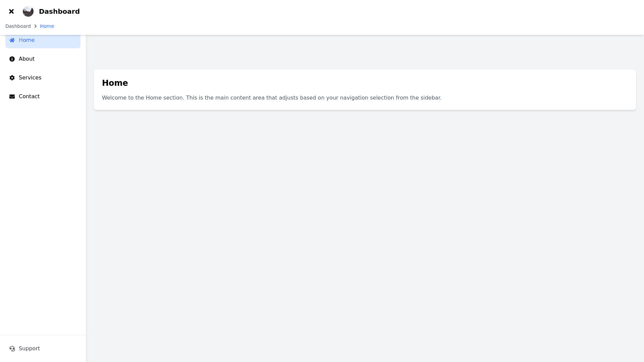Open Support at sidebar bottom
The width and height of the screenshot is (644, 362).
(43, 349)
